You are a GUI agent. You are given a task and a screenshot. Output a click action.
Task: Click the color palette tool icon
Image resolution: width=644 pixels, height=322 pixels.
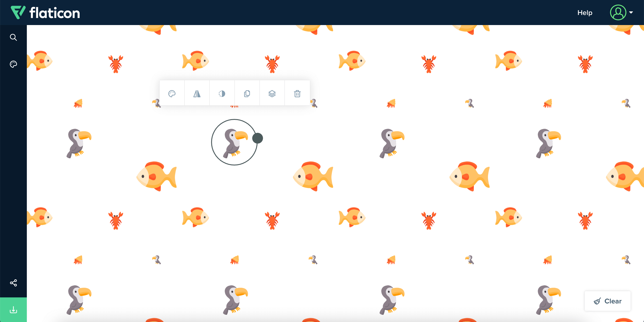(x=172, y=94)
